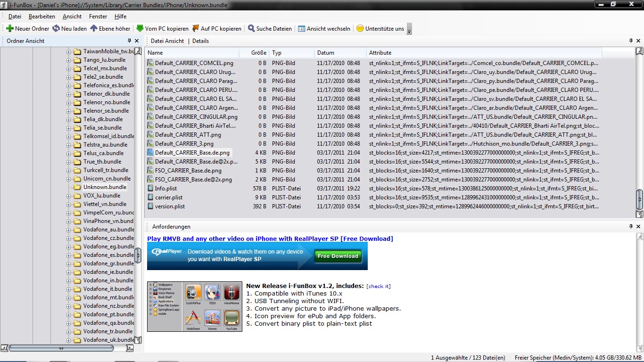644x362 pixels.
Task: Click the Info.plist file icon
Action: click(x=150, y=188)
